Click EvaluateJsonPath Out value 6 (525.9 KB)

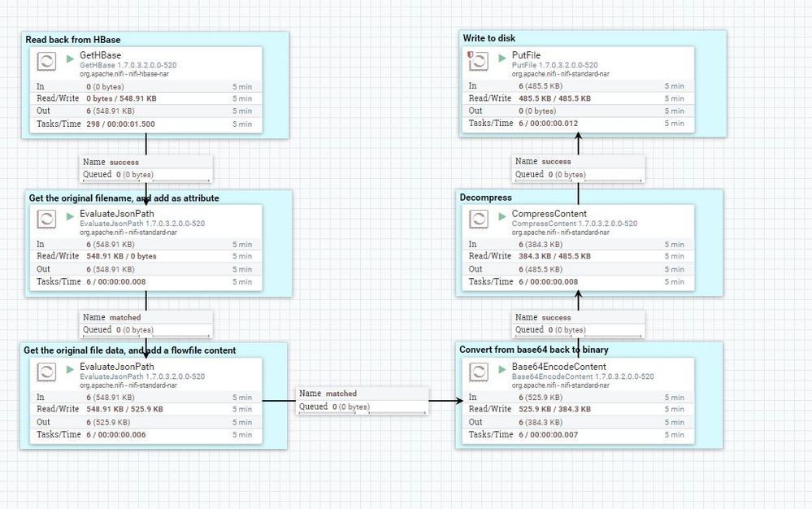[108, 423]
